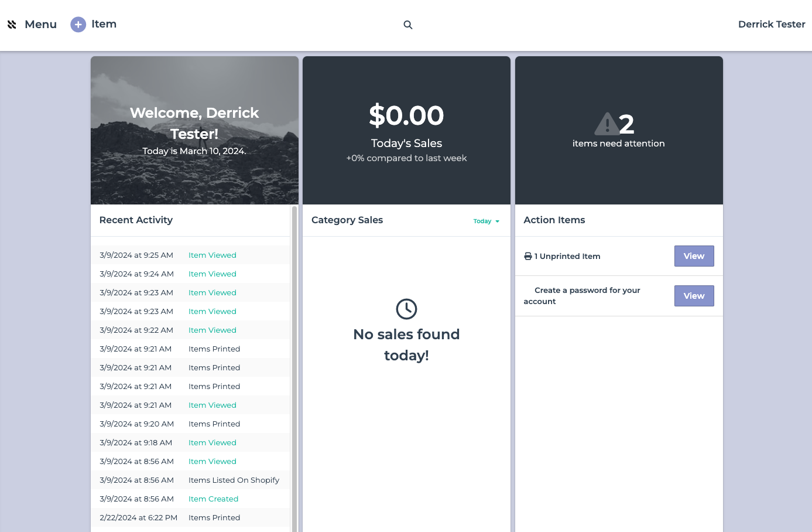This screenshot has height=532, width=812.
Task: Click 'Create a password for your account' text
Action: (x=582, y=296)
